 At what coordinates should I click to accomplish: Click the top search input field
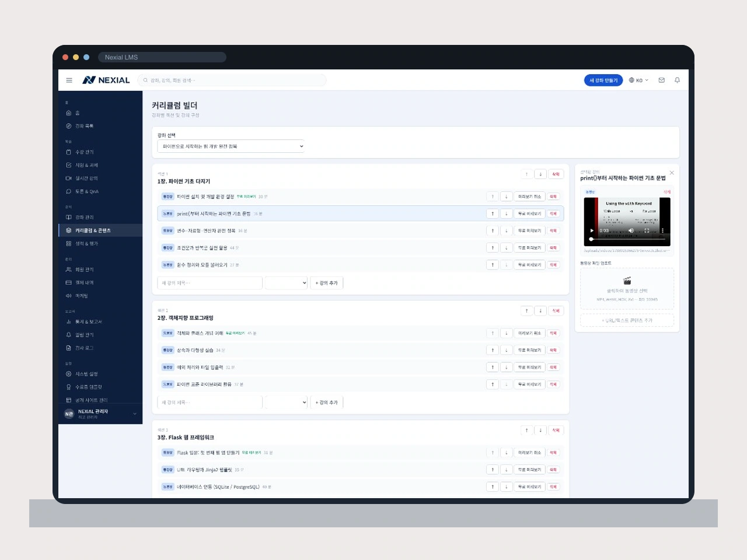tap(232, 80)
